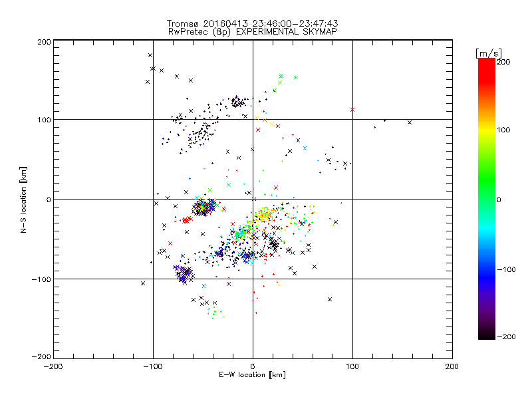532x399 pixels.
Task: Pick the yellow band of the velocity colorbar
Action: 487,130
